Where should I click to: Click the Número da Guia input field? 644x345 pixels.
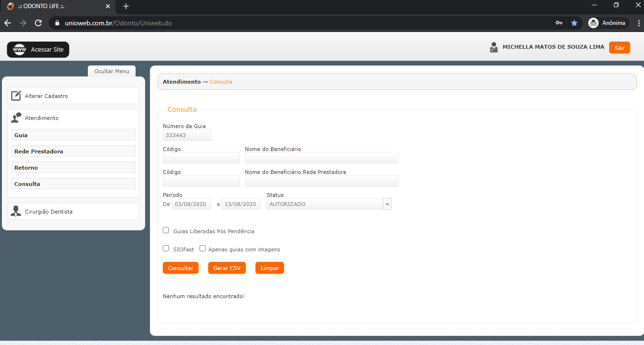(x=187, y=135)
